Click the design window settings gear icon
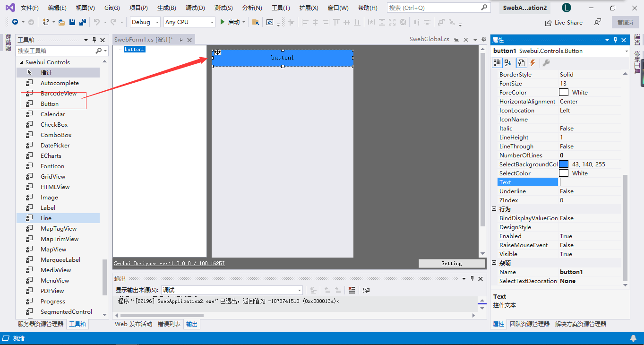The width and height of the screenshot is (644, 345). (x=483, y=40)
